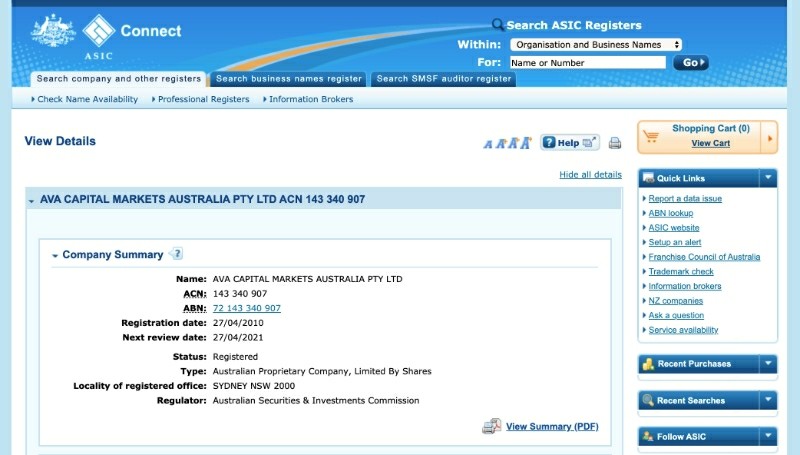Select the smallest font size A icon
Image resolution: width=800 pixels, height=455 pixels.
pyautogui.click(x=488, y=144)
